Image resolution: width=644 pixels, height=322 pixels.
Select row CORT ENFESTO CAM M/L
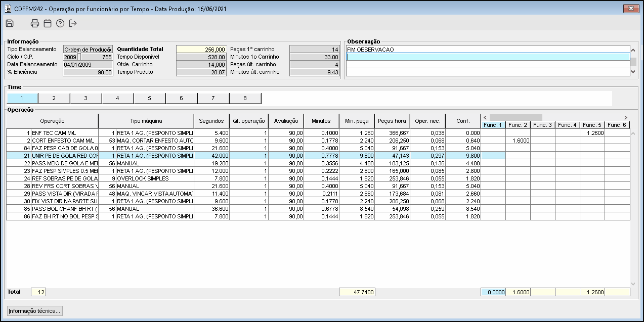(318, 141)
